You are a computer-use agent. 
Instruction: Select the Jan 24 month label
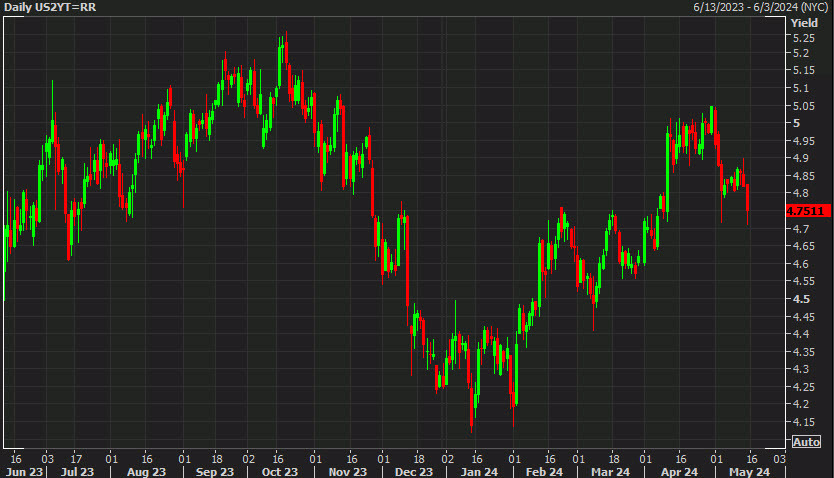pyautogui.click(x=479, y=472)
